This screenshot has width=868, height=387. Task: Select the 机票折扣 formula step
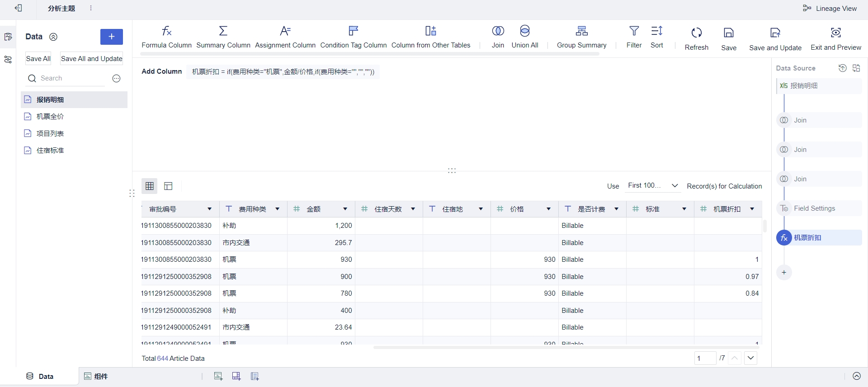(819, 238)
